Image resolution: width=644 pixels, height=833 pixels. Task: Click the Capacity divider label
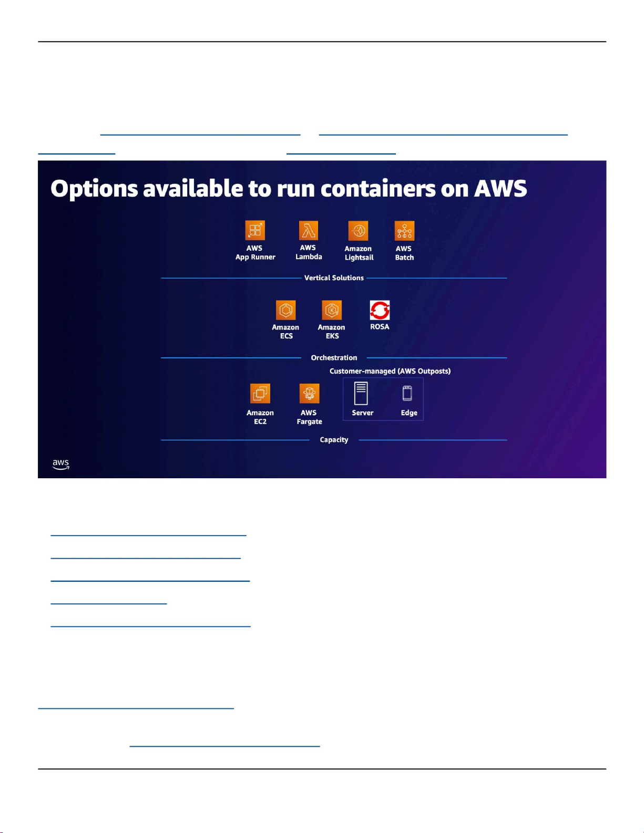click(x=334, y=440)
